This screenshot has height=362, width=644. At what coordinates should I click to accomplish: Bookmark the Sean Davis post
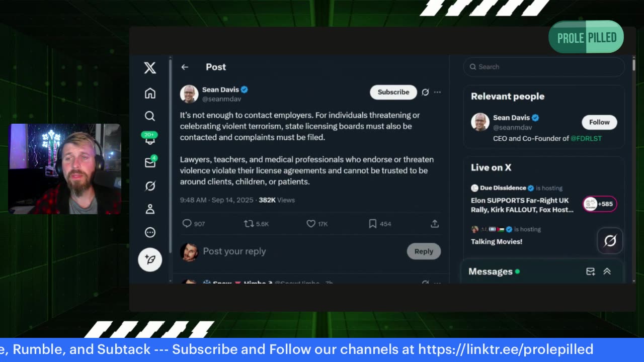tap(373, 224)
